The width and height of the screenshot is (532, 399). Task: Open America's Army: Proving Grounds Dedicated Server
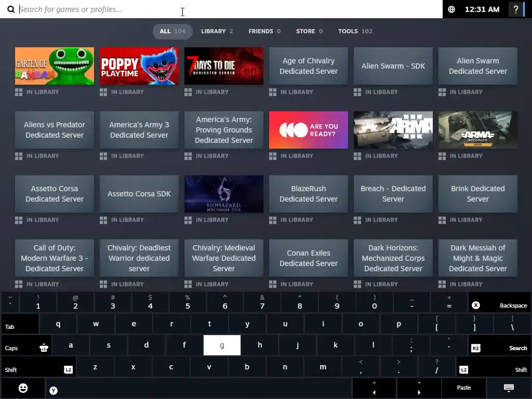pyautogui.click(x=223, y=130)
